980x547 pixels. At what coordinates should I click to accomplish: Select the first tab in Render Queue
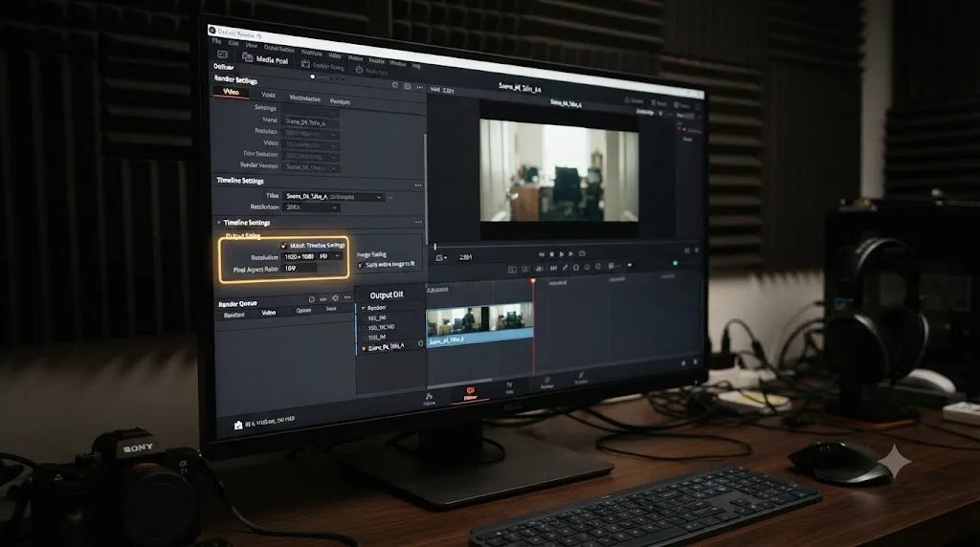click(x=234, y=315)
